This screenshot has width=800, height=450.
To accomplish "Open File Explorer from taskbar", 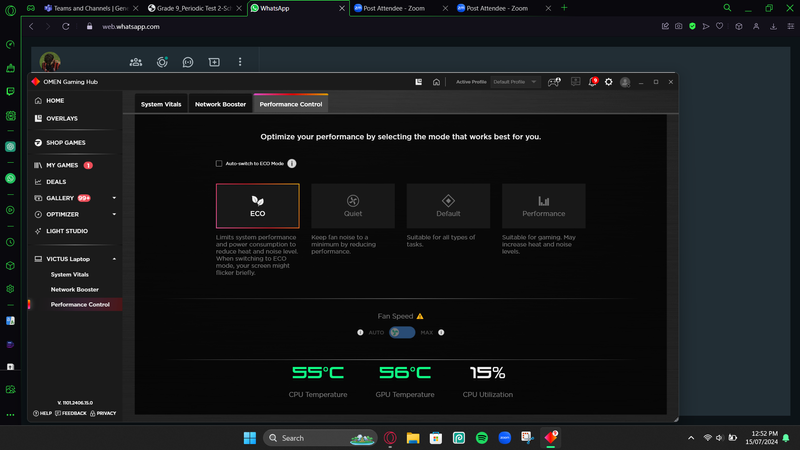I will tap(413, 438).
